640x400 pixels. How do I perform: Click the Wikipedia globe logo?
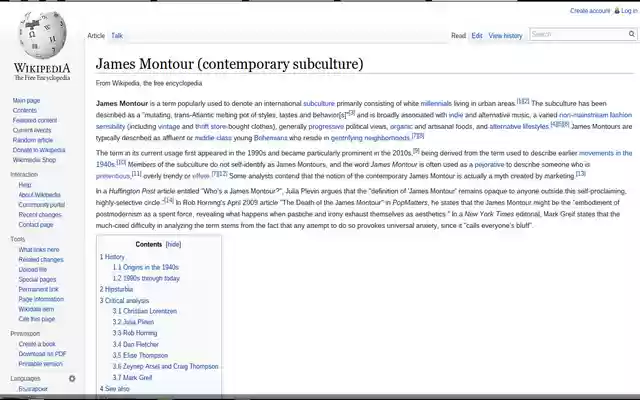(42, 35)
